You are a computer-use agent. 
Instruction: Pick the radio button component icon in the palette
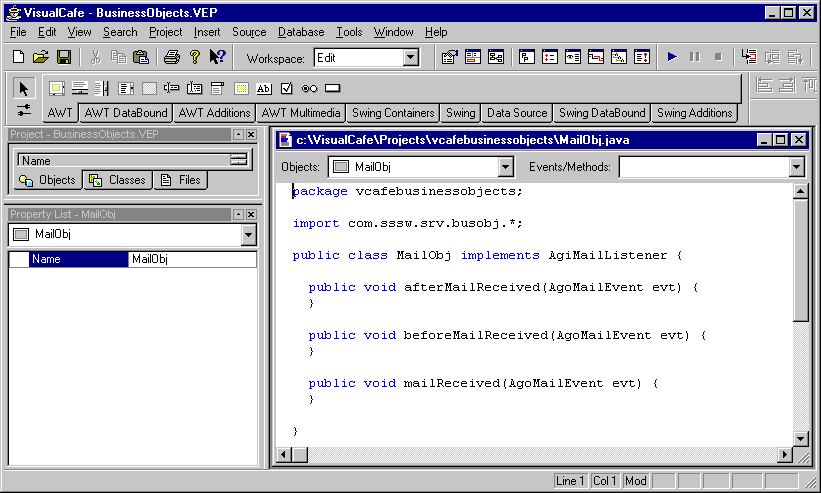point(309,88)
